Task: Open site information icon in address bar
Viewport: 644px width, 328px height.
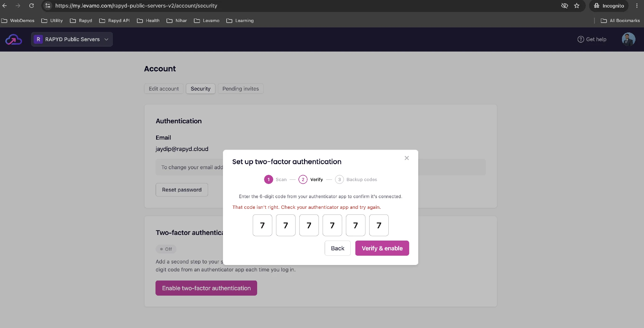Action: 48,6
